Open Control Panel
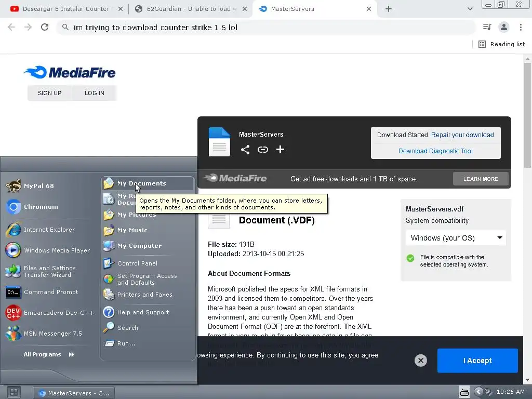The image size is (532, 399). 130,263
